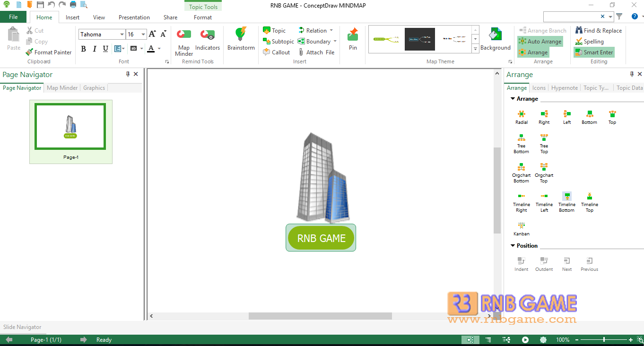
Task: Increase the font size with grow icon
Action: click(152, 34)
